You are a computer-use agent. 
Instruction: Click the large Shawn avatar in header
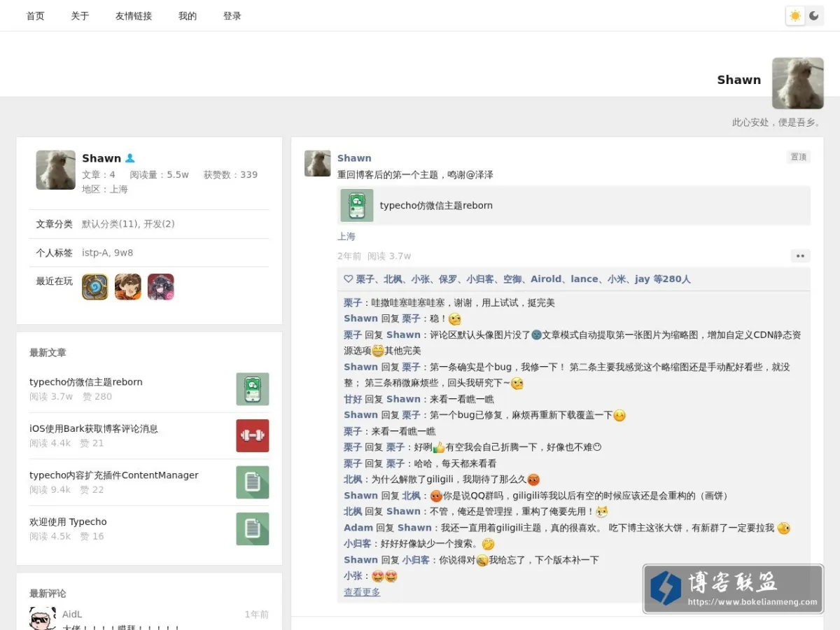(798, 83)
